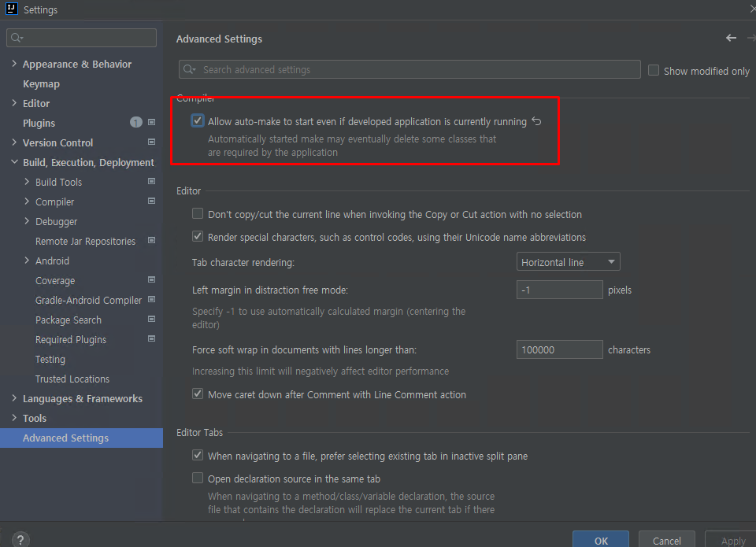Viewport: 756px width, 547px height.
Task: Disable auto-make while application is running
Action: click(197, 121)
